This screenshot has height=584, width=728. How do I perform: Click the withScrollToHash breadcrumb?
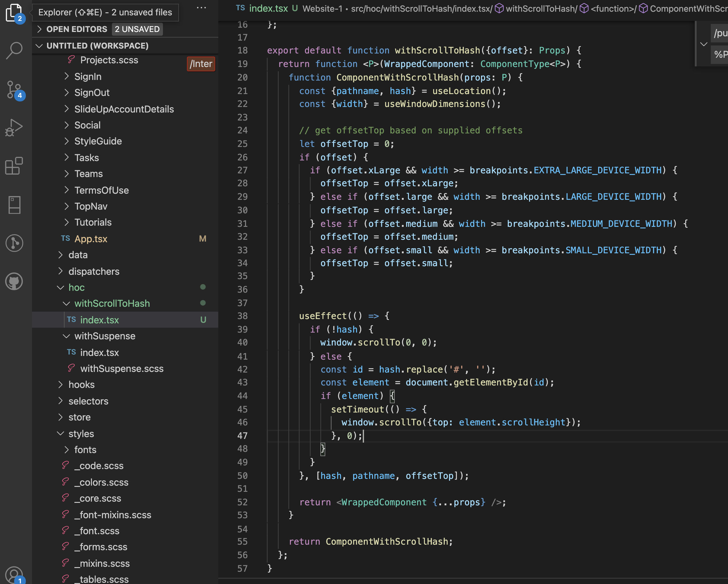[542, 8]
